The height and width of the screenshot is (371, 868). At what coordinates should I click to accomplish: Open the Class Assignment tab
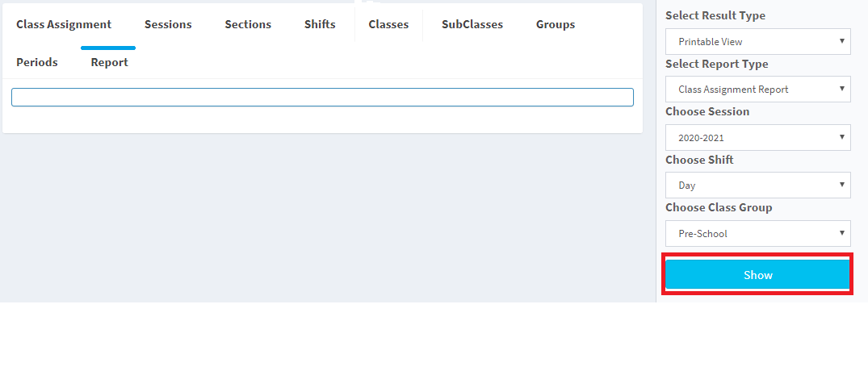coord(64,24)
